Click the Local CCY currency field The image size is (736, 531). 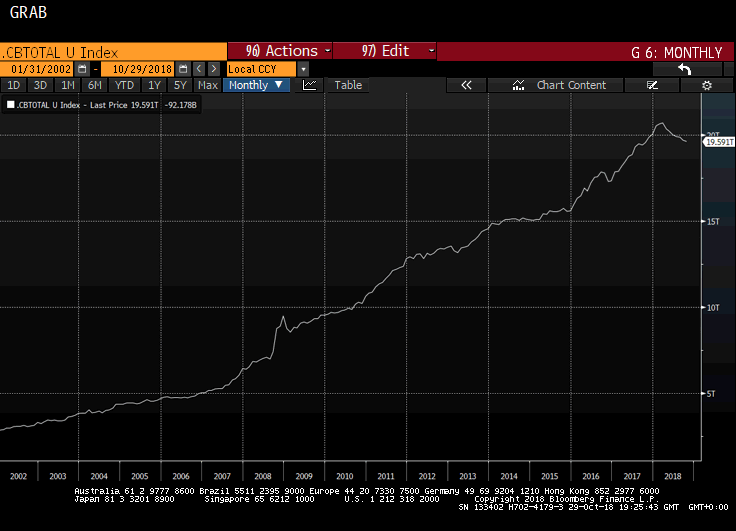[261, 69]
